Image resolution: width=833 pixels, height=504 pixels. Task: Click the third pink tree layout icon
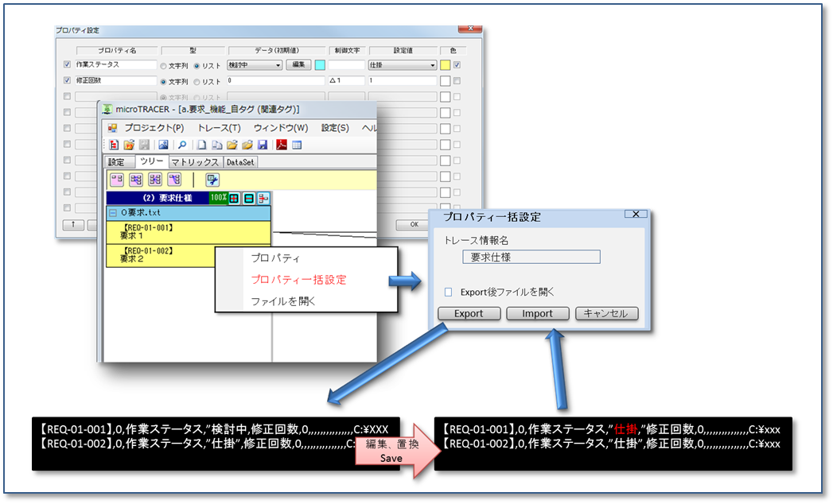[x=155, y=180]
